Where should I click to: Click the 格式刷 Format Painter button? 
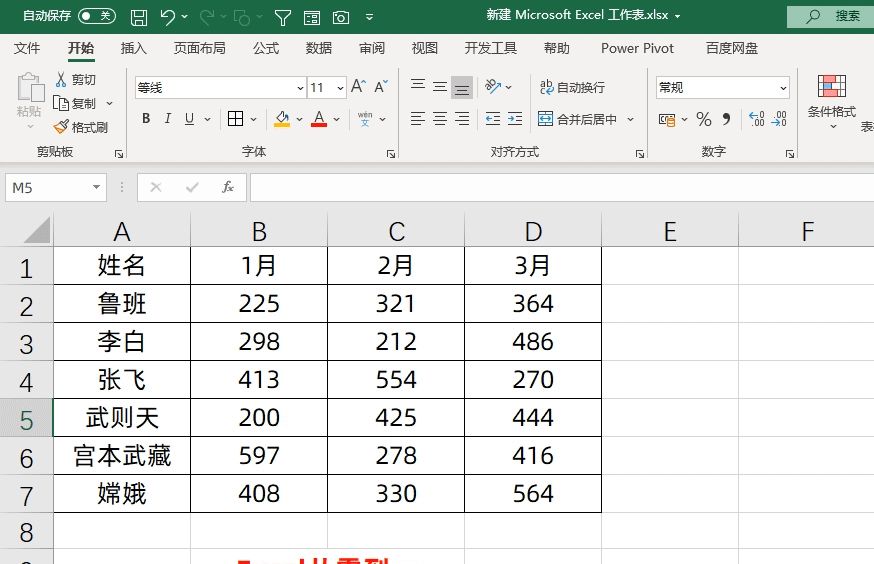pyautogui.click(x=80, y=128)
